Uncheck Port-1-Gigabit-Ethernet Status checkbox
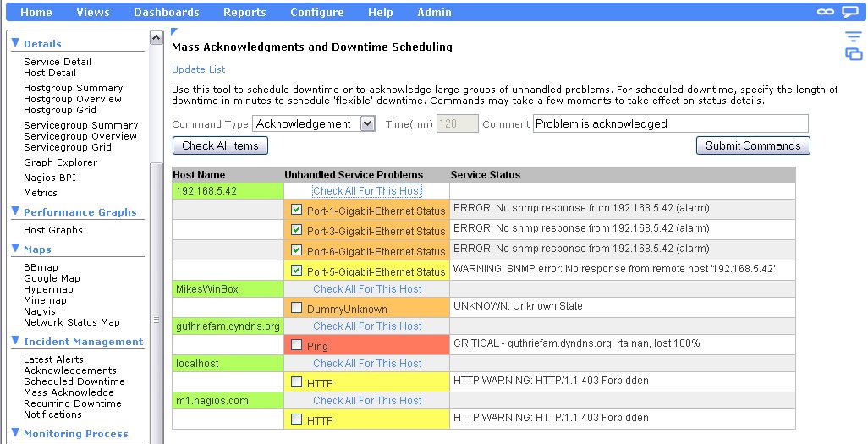 [297, 210]
